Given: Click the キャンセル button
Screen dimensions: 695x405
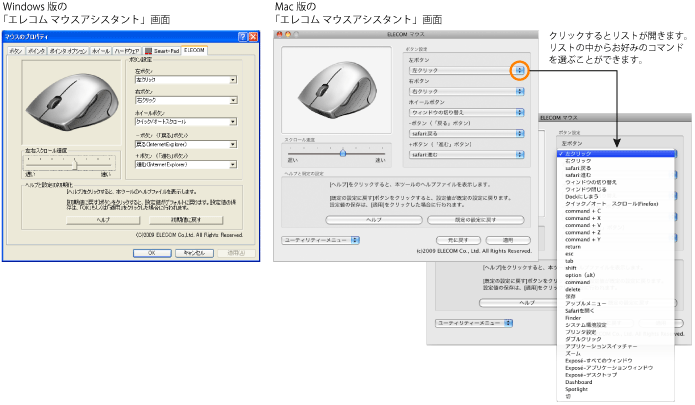Looking at the screenshot, I should click(x=194, y=253).
